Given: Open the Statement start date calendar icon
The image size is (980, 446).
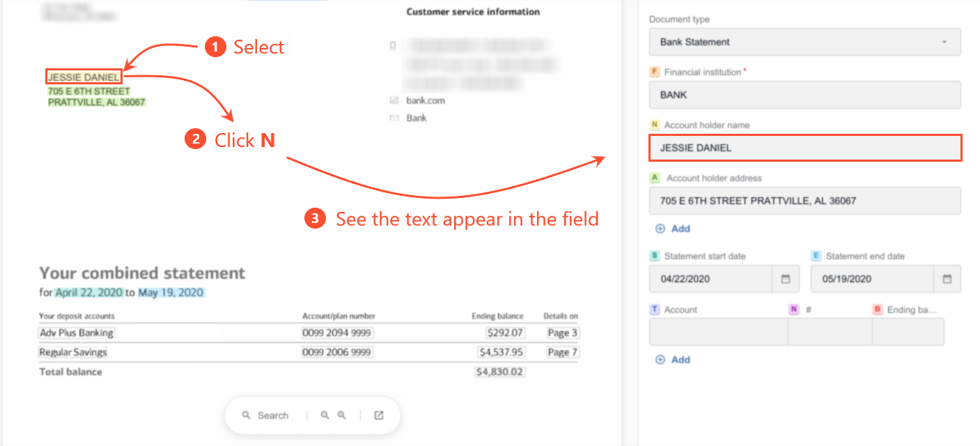Looking at the screenshot, I should (786, 279).
